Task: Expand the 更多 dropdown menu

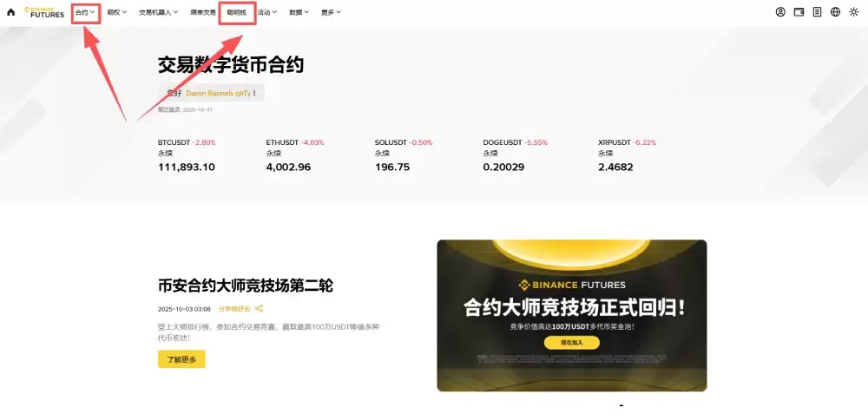Action: pos(330,12)
